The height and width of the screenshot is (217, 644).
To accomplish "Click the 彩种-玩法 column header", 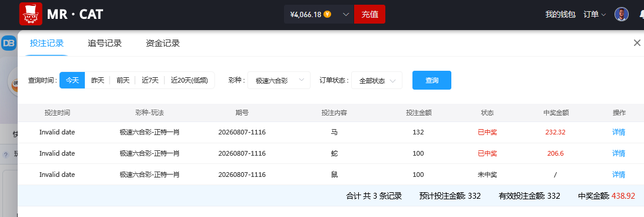I will [x=150, y=113].
